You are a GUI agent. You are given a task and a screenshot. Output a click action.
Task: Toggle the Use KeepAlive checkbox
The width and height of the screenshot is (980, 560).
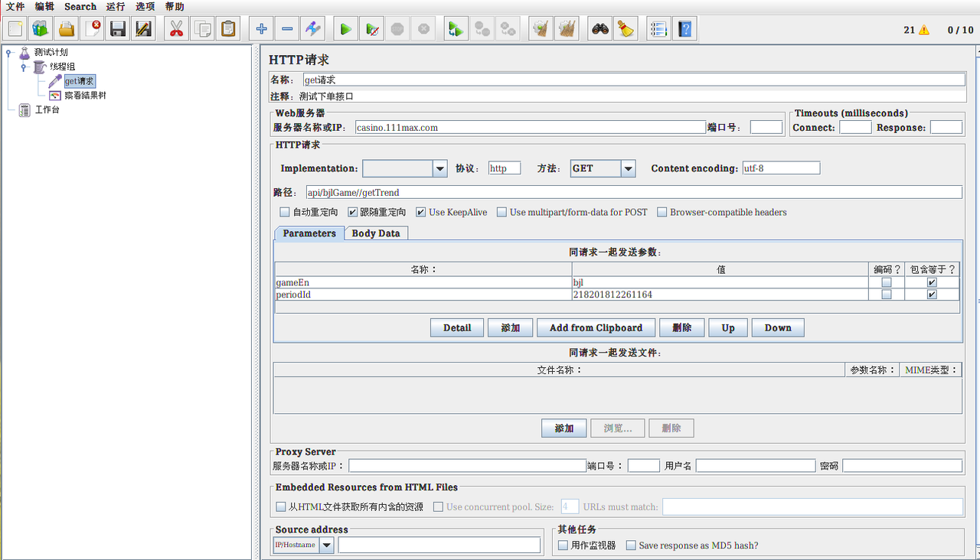(421, 212)
